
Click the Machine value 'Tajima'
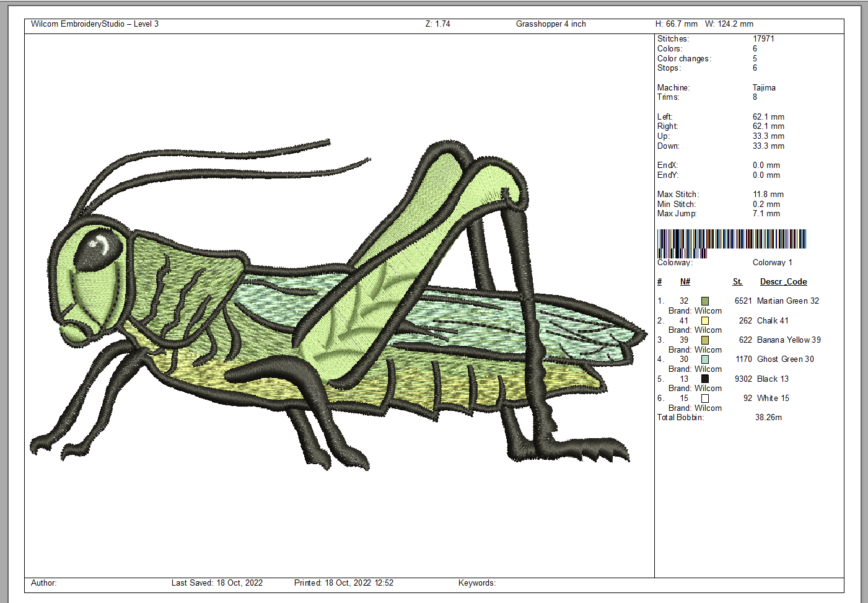coord(764,88)
